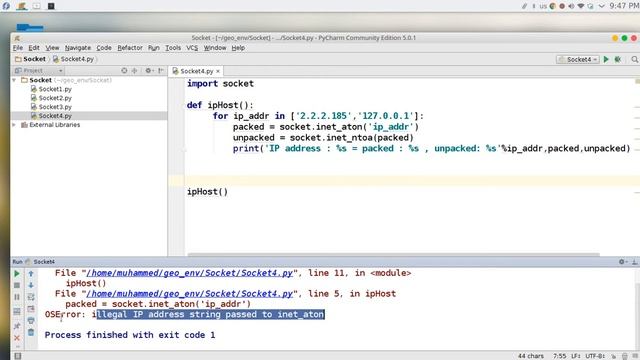Open second Socket4.py traceback link, line 5
Screen dimensions: 640x360
(x=189, y=294)
